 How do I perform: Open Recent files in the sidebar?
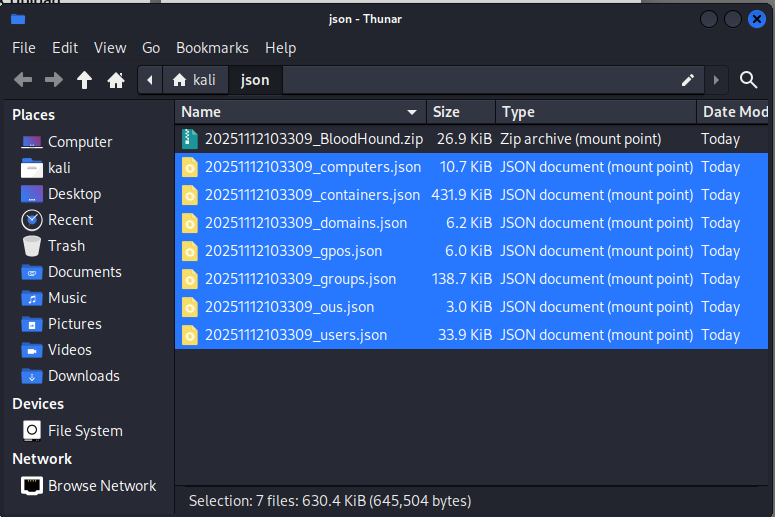[x=57, y=220]
